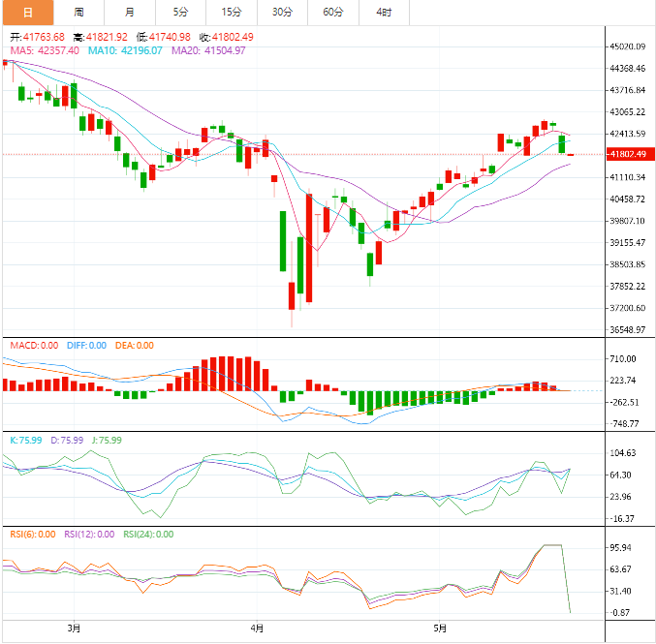Click the J:75.99 KDJ label
Screen dimensions: 656x644
pos(107,441)
